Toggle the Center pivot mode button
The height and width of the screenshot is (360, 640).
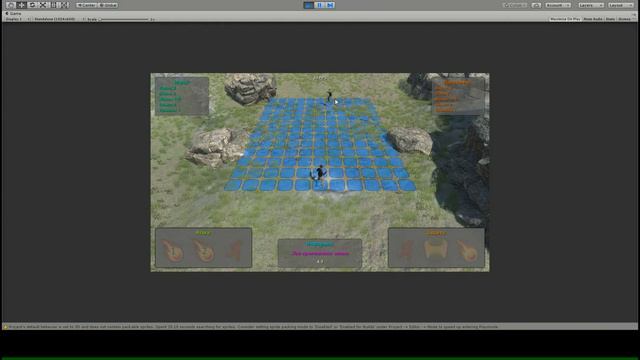click(86, 5)
